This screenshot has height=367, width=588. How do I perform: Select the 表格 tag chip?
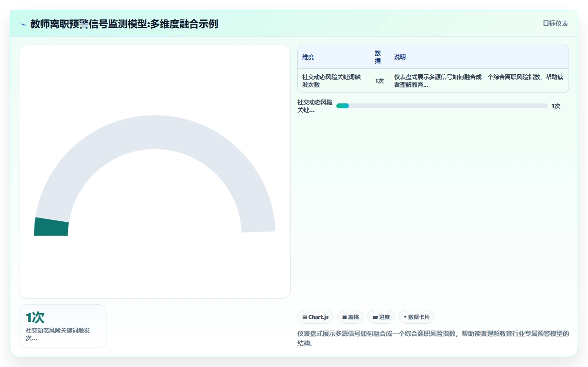tap(350, 317)
